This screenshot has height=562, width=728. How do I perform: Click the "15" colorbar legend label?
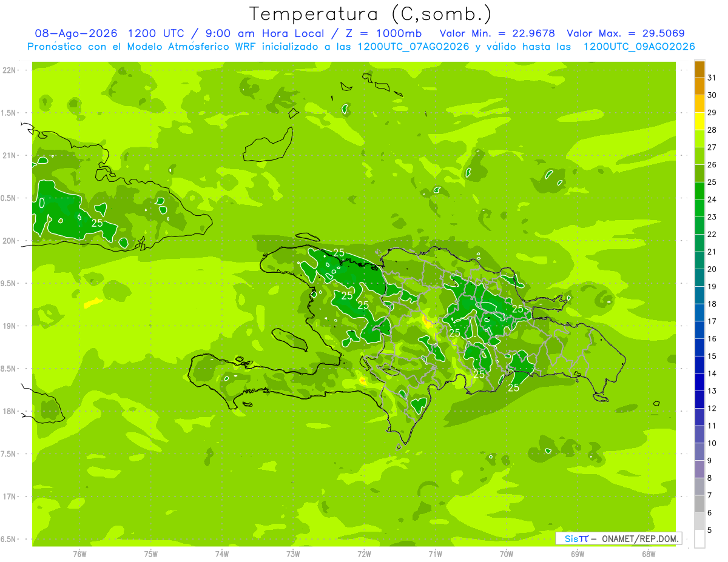coord(712,356)
